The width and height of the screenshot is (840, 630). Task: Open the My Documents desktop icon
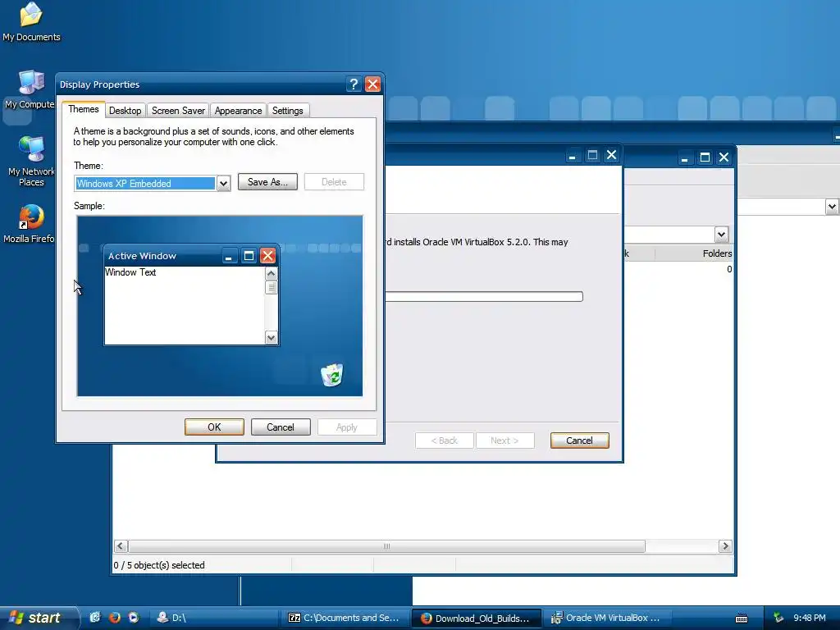pos(31,22)
